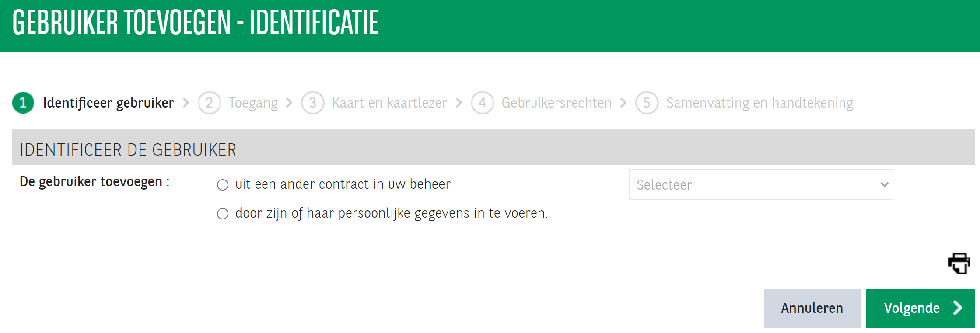This screenshot has width=980, height=333.
Task: Click step 1 green circle icon
Action: 23,103
